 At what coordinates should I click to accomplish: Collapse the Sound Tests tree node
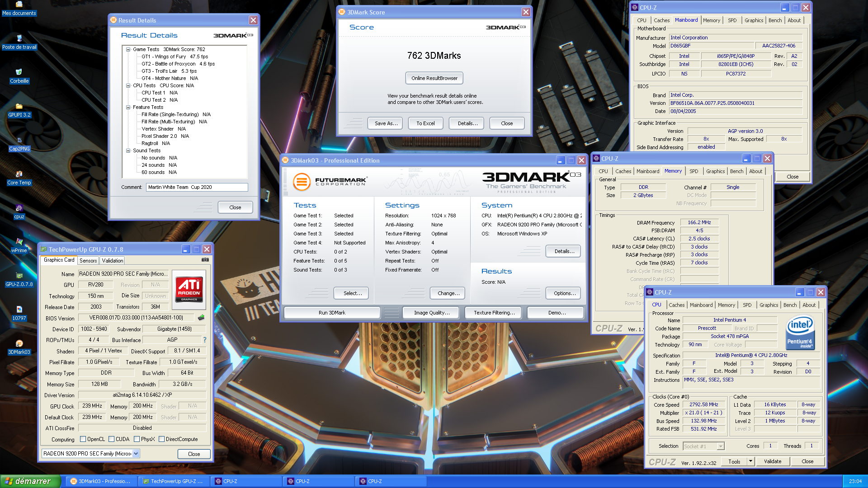click(x=128, y=150)
